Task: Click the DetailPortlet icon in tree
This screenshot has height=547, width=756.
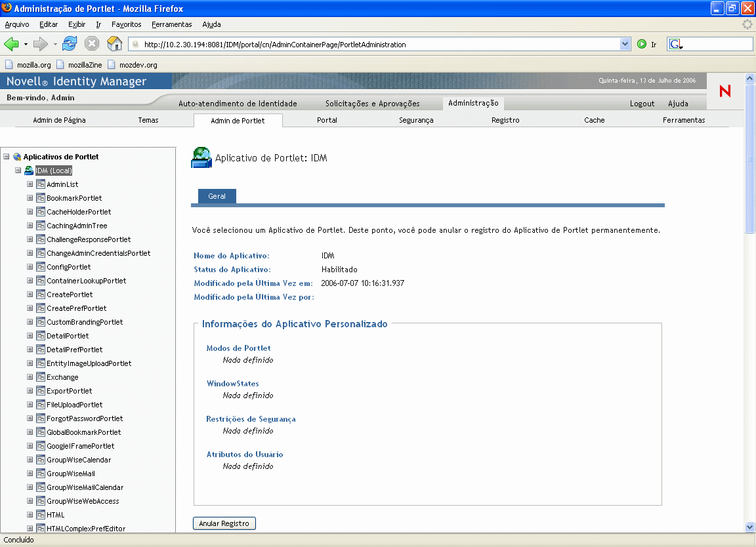Action: click(41, 336)
